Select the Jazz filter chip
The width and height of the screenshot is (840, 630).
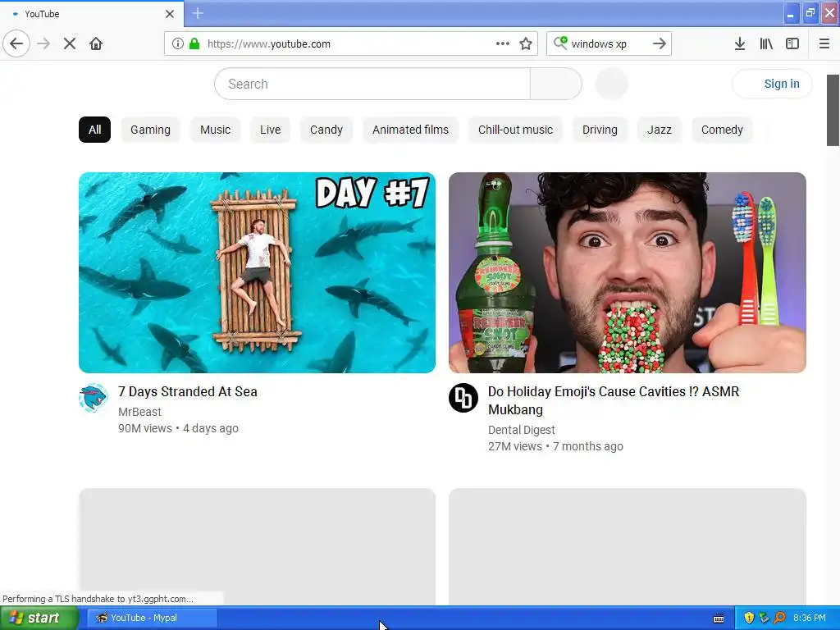[660, 130]
